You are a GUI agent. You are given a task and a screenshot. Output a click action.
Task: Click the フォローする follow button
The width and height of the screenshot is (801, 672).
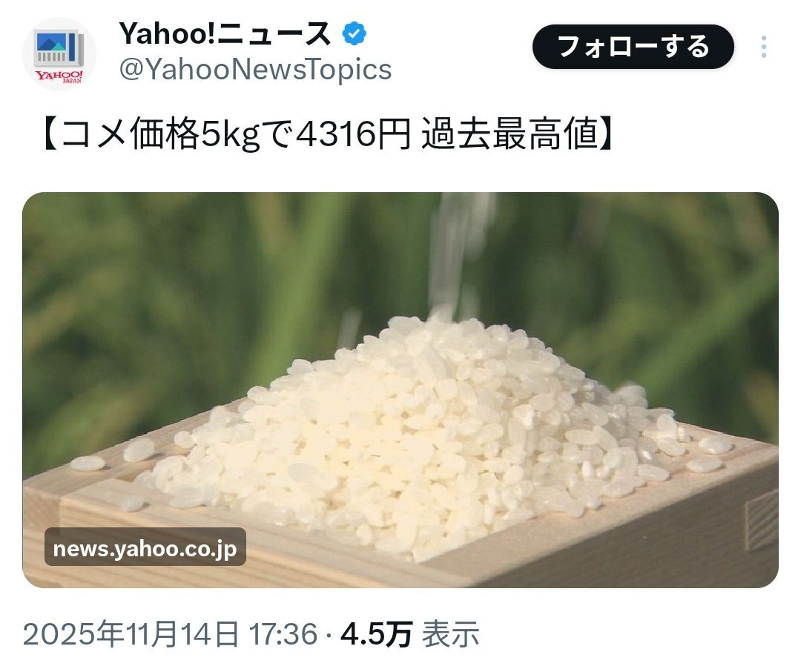tap(633, 47)
